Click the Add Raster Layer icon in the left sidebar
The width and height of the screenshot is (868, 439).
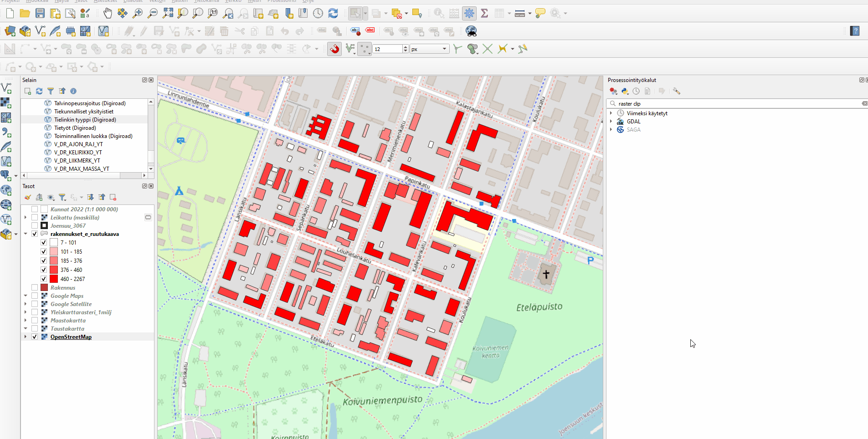[x=6, y=102]
